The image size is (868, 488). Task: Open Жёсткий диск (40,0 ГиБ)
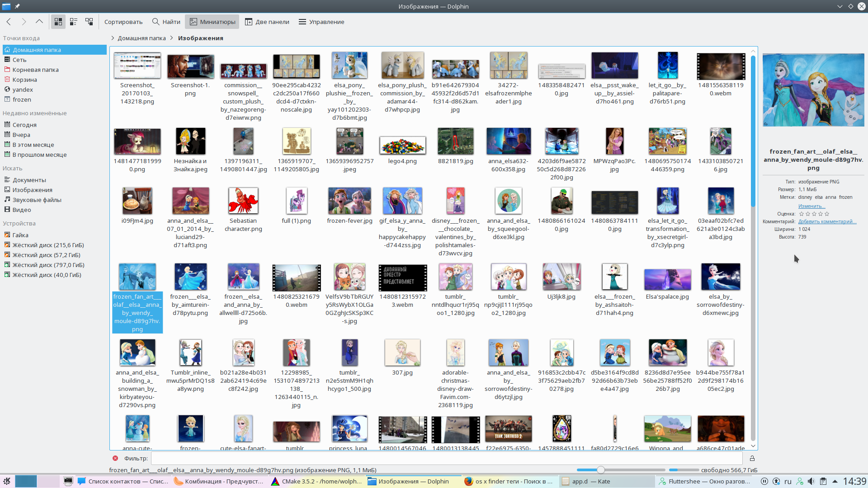point(54,275)
